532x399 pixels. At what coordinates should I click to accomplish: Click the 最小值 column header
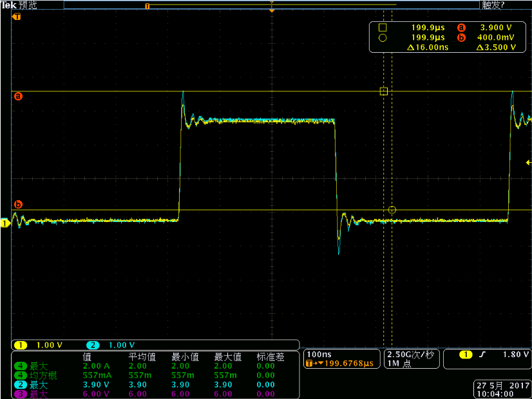point(185,357)
